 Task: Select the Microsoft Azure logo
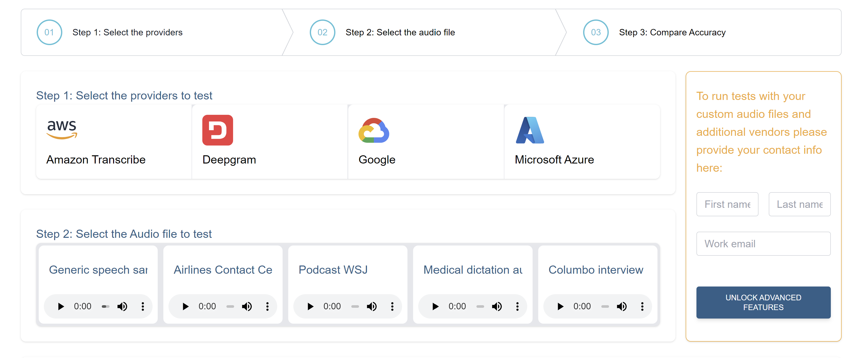tap(530, 130)
